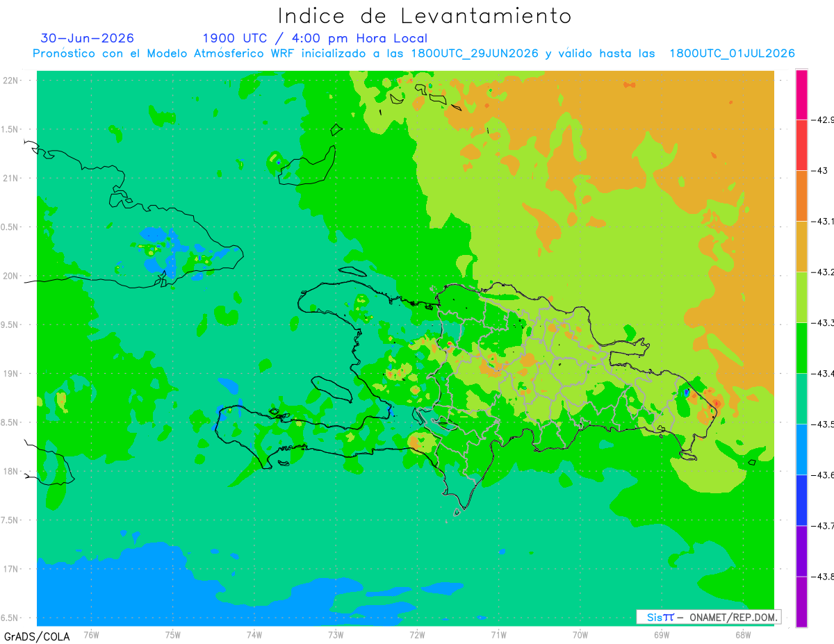Click '1900 UTC / 4:00 pm Hora Local'
The image size is (834, 644).
(315, 38)
